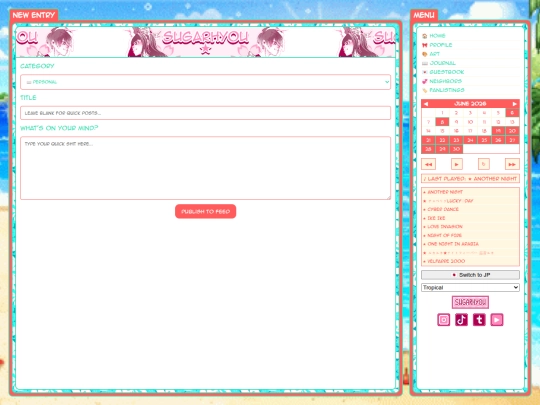Viewport: 540px width, 405px height.
Task: Click the repeat button in music player
Action: (x=484, y=164)
